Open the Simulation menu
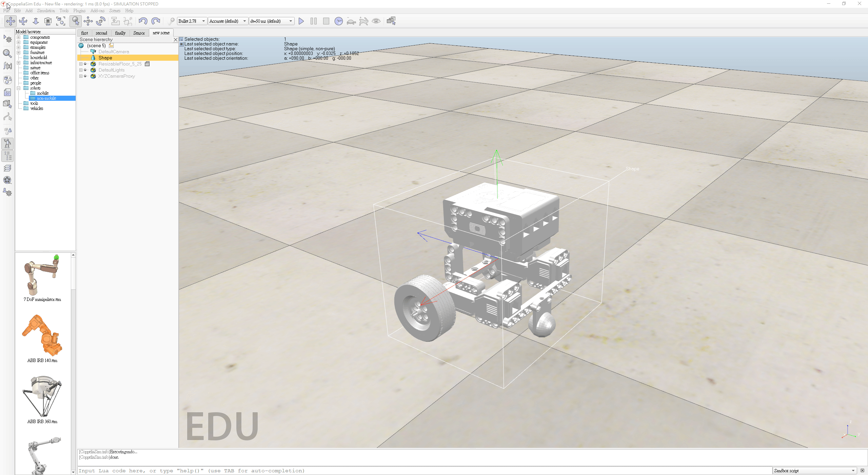Screen dimensions: 868x475 [46, 11]
